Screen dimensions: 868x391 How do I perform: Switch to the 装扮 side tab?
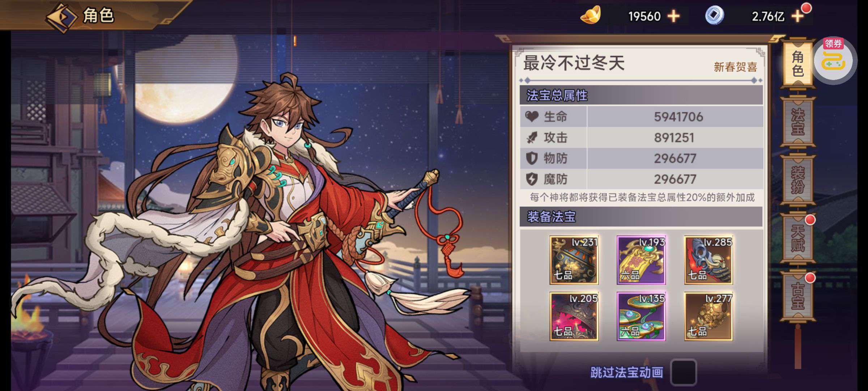click(798, 180)
